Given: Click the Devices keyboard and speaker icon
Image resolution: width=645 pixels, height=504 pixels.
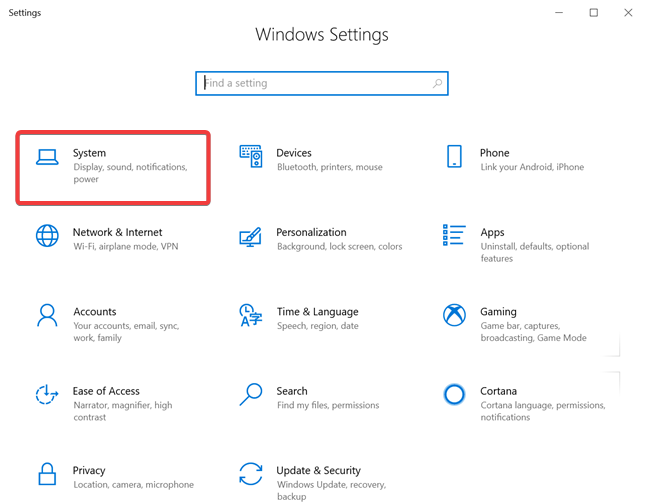Looking at the screenshot, I should [x=251, y=156].
